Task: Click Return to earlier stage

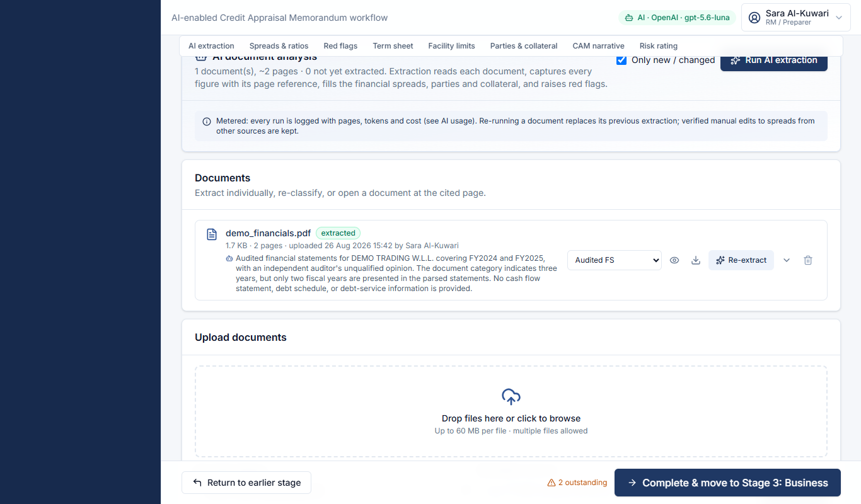Action: (x=246, y=483)
